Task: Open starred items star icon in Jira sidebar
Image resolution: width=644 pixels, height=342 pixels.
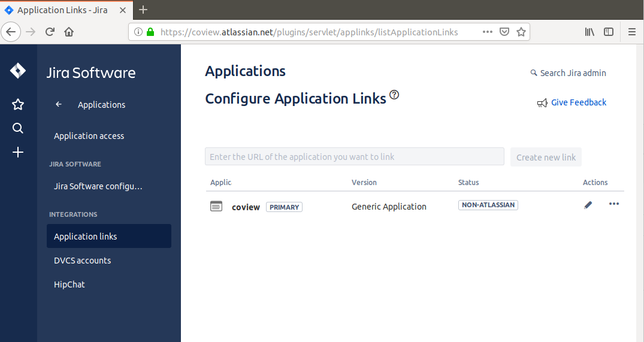Action: [x=17, y=104]
